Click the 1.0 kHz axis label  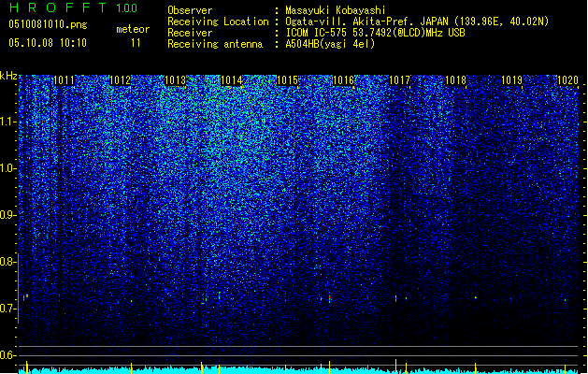(x=7, y=168)
